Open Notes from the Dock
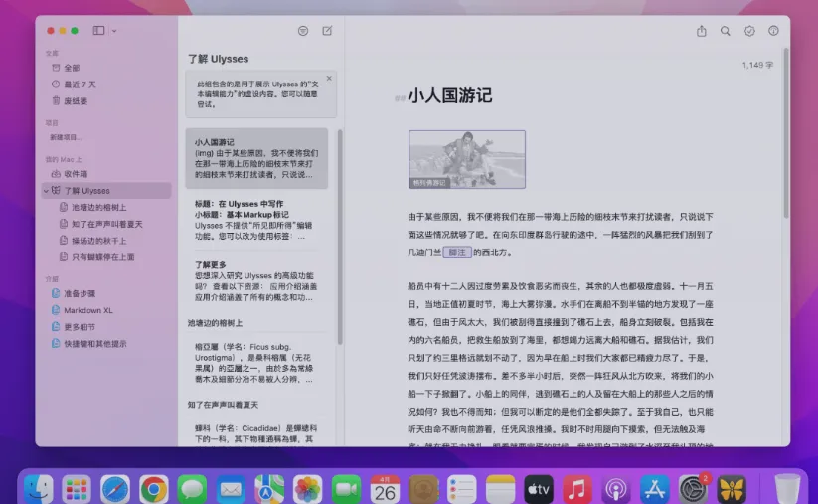The height and width of the screenshot is (504, 818). 500,489
